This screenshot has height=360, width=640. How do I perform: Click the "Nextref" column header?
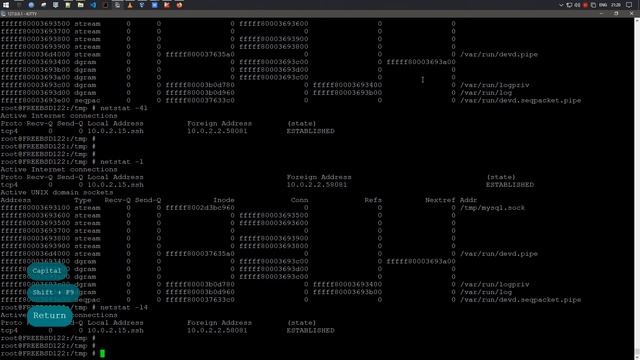[x=440, y=200]
